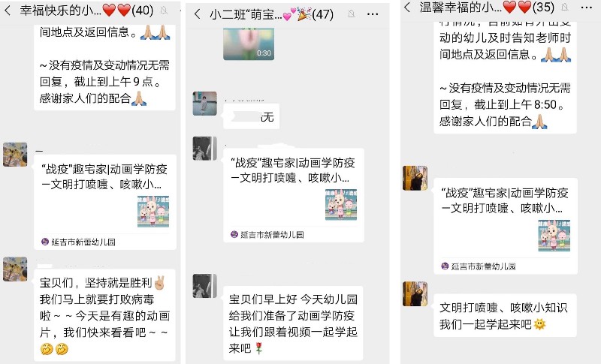Screen dimensions: 601x364
Task: Tap back arrow in the 幸福快乐的小 chat
Action: pyautogui.click(x=8, y=11)
